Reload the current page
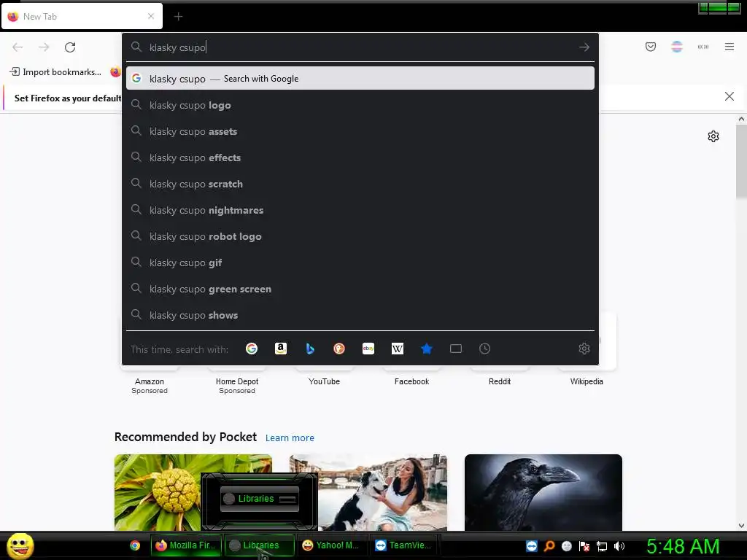 coord(70,47)
